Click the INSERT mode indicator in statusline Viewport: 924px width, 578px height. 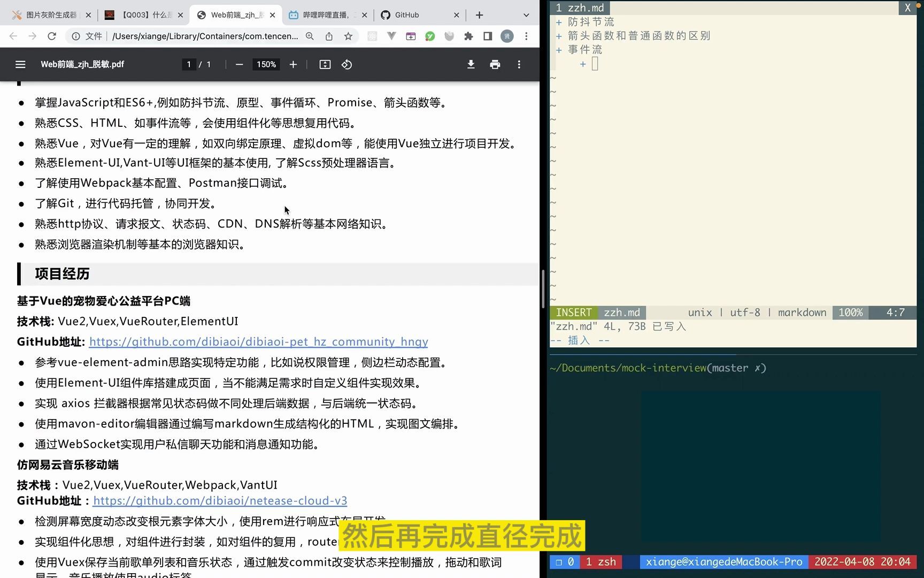[574, 313]
